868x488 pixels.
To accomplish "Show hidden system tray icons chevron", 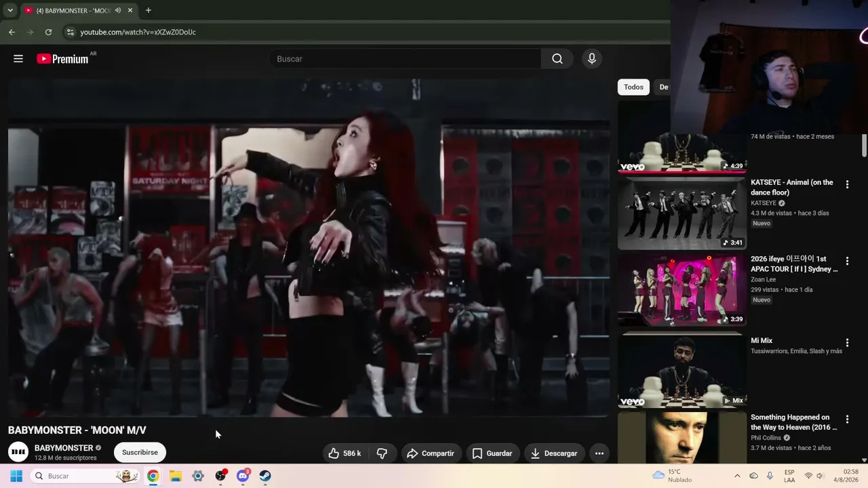I will pos(737,476).
